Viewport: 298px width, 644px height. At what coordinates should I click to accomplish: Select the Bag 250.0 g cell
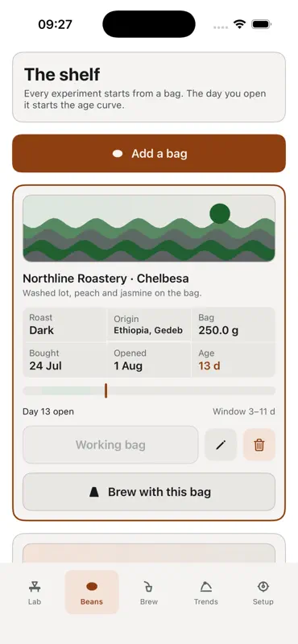(233, 324)
